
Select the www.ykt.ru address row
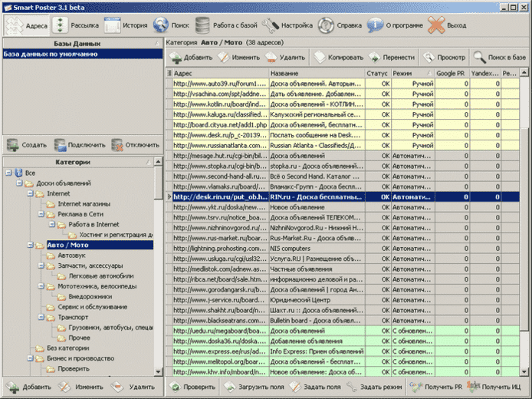343,207
